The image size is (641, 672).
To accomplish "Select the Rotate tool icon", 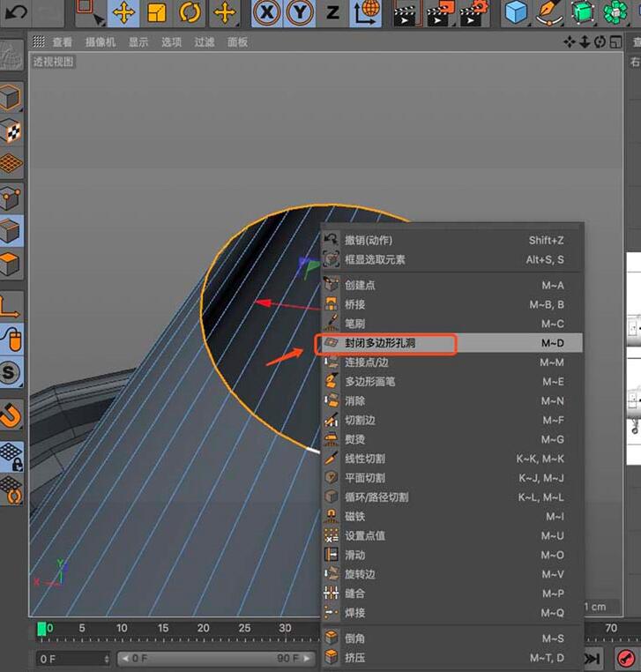I will point(190,13).
